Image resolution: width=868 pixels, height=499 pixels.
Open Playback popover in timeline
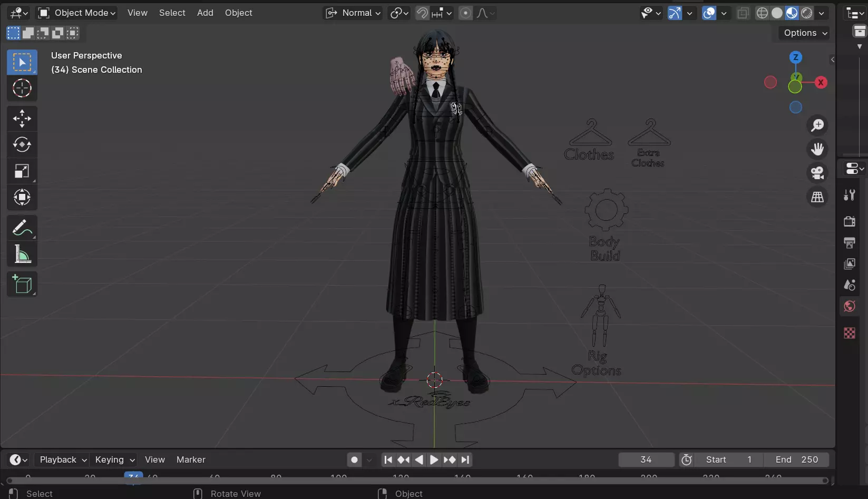(x=63, y=459)
